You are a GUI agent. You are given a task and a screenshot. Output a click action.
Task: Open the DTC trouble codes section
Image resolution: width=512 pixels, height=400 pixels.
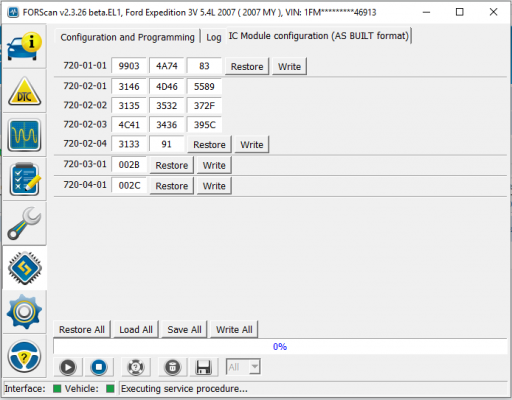tap(24, 91)
